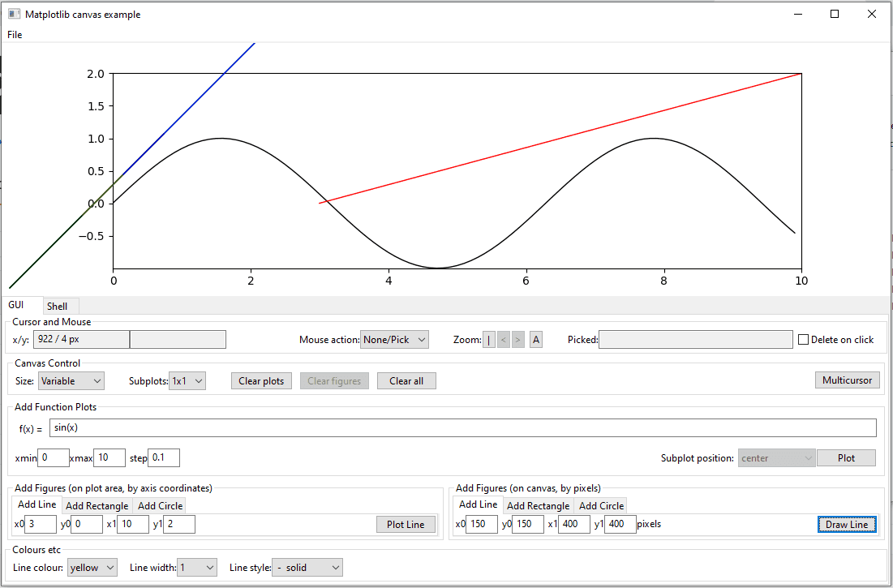Click the Plot button to plot sin(x)

[846, 457]
